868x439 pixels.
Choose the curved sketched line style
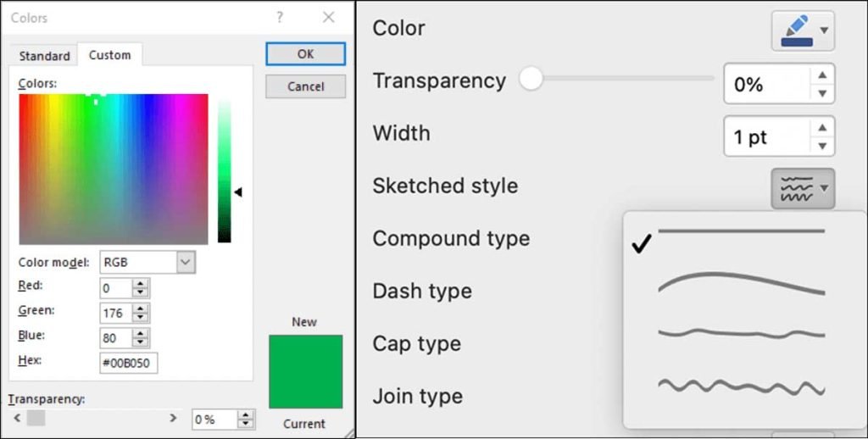pyautogui.click(x=741, y=283)
